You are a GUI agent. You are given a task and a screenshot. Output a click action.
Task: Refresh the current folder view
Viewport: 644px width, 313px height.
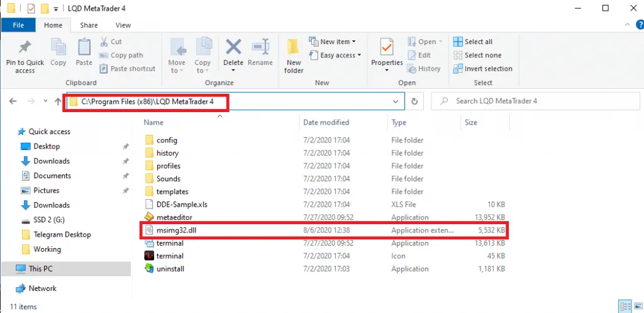point(414,101)
